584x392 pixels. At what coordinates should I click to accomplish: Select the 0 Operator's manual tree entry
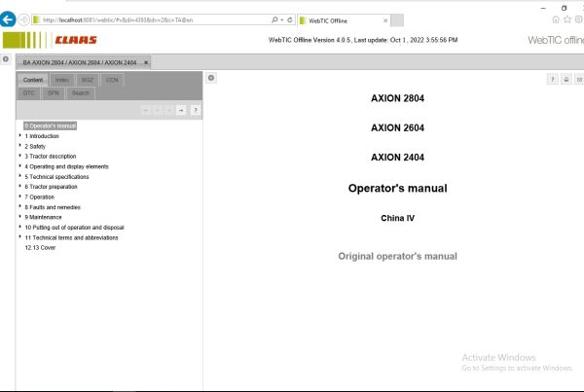[51, 125]
